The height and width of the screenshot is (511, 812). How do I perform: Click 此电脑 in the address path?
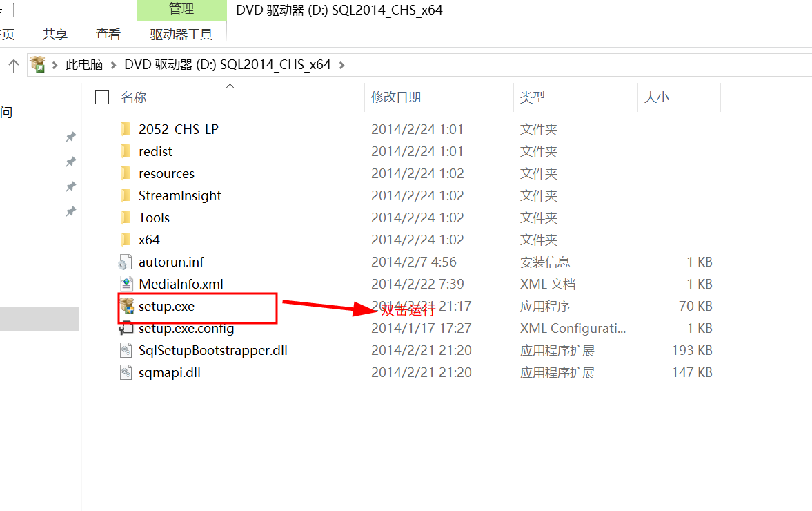click(x=84, y=65)
